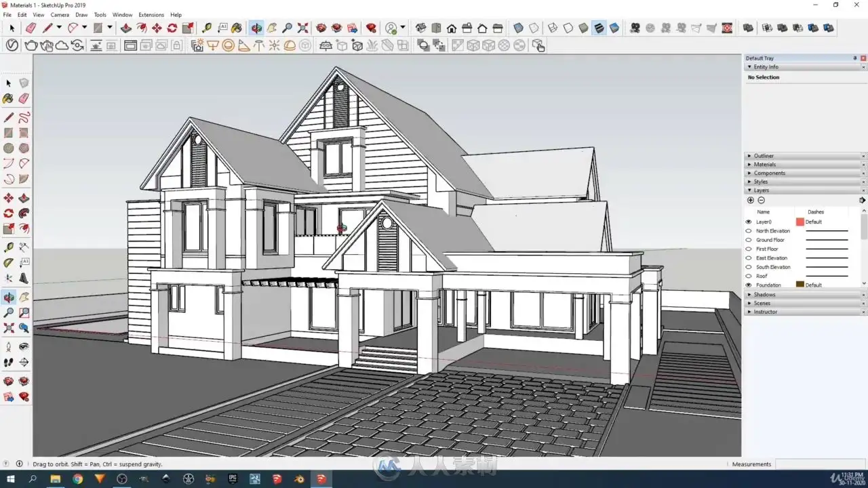The image size is (868, 488).
Task: Select Shaded With Textures face style
Action: click(x=599, y=28)
